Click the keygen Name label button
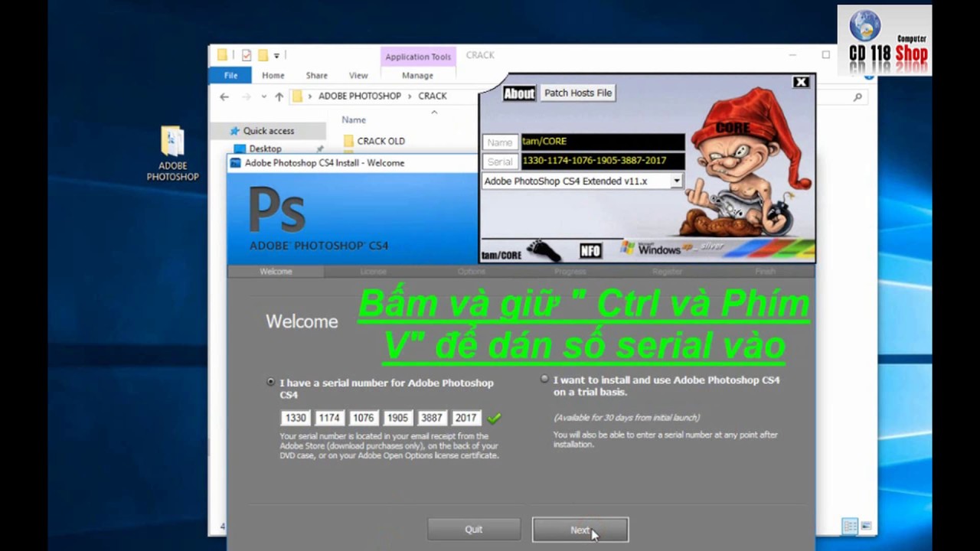 tap(500, 142)
